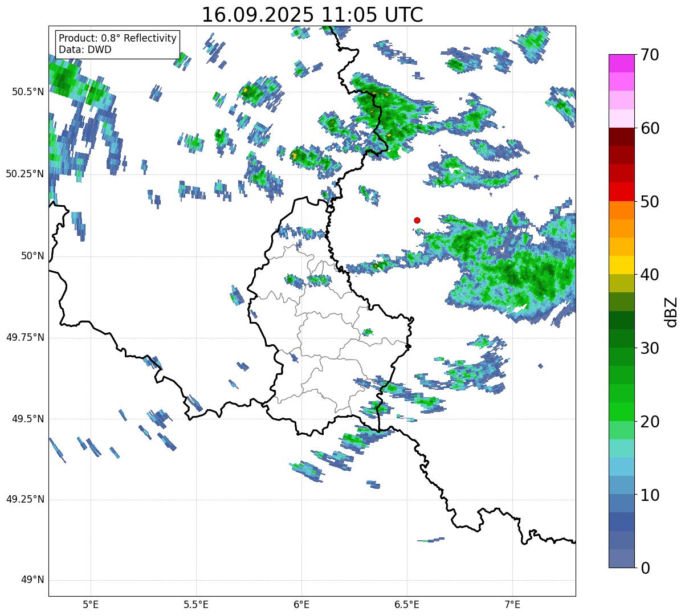Click the '0' colorbar tick label
Viewport: 685px width, 616px height.
coord(645,568)
